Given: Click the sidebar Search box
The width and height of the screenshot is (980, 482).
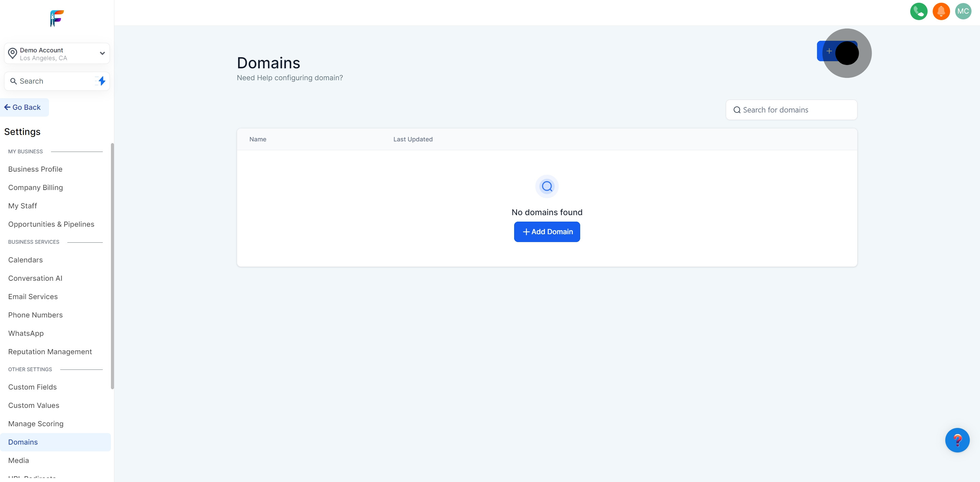Looking at the screenshot, I should coord(51,81).
